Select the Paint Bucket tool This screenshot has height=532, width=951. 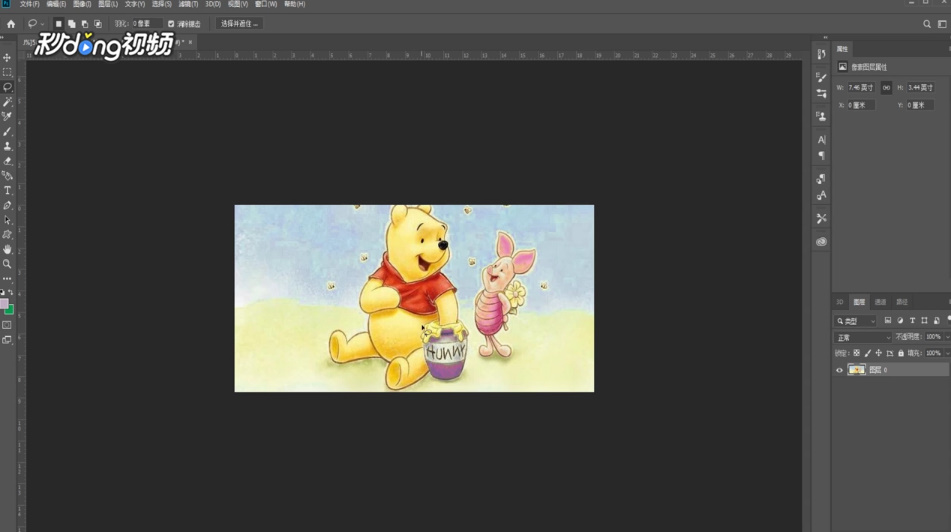click(7, 176)
